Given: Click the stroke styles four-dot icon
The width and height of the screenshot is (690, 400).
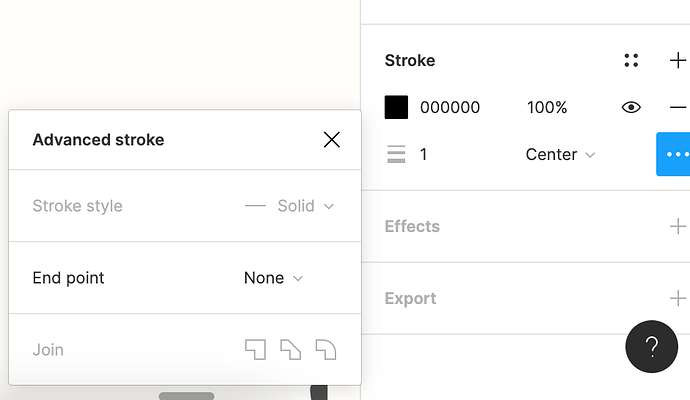Looking at the screenshot, I should [631, 61].
